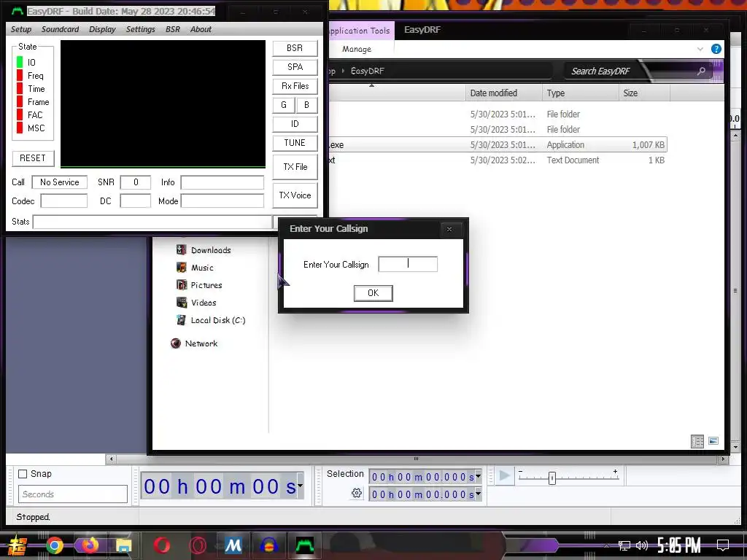Open Explorer help question mark icon
The image size is (747, 560).
(x=716, y=49)
